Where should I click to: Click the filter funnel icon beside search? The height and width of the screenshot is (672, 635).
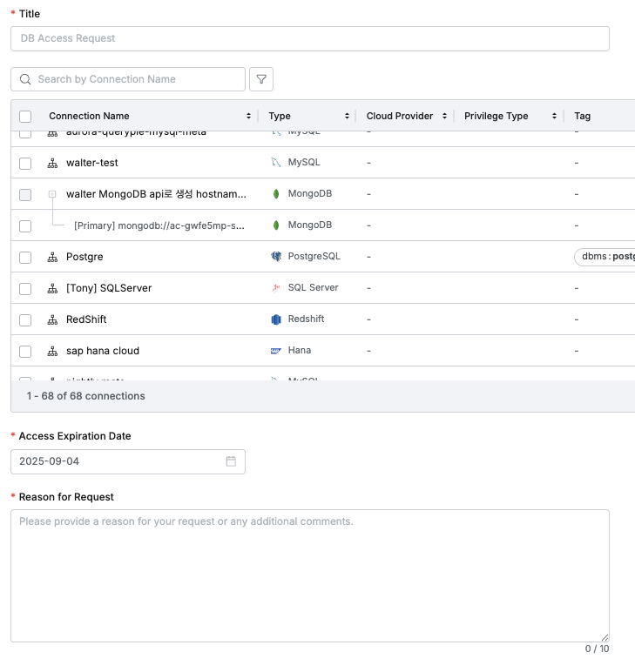click(261, 79)
